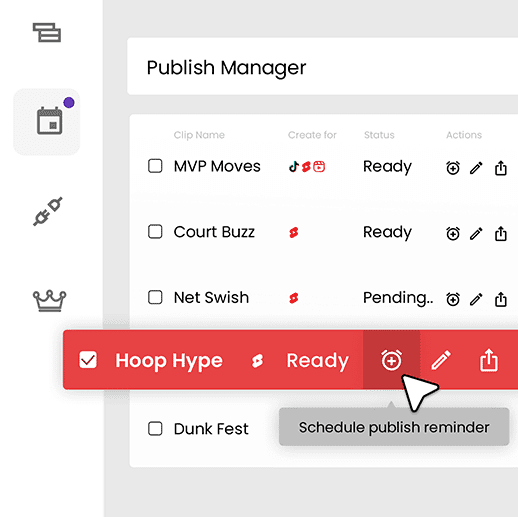Viewport: 518px width, 517px height.
Task: Share Hoop Hype via upload icon
Action: (x=489, y=359)
